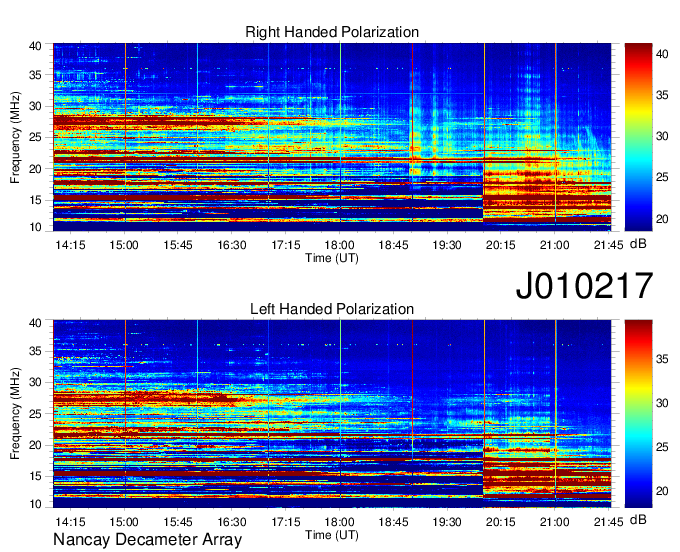Screen dimensions: 680x552
Task: Click the lower color bar's 25 dB label
Action: click(x=662, y=447)
